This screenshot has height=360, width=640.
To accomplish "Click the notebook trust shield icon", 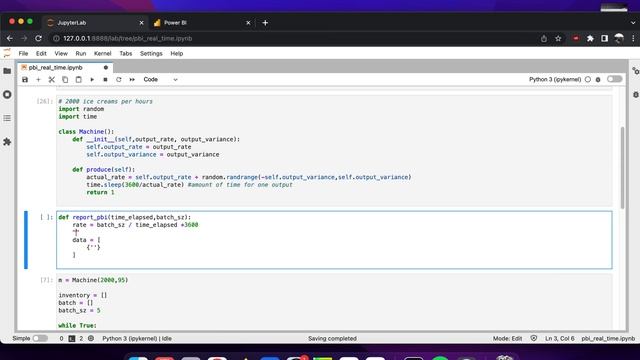I will [x=533, y=338].
